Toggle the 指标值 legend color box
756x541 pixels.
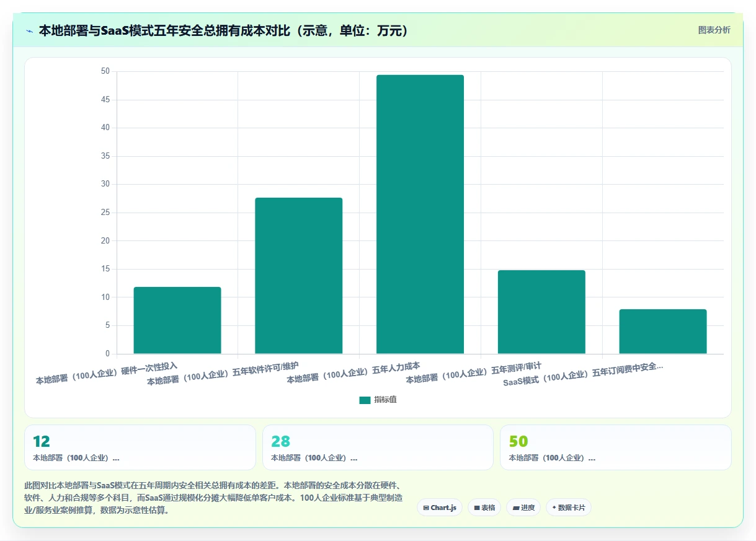point(365,400)
